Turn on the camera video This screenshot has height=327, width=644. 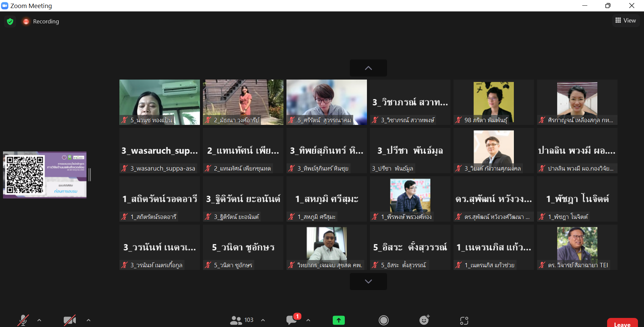click(x=69, y=320)
